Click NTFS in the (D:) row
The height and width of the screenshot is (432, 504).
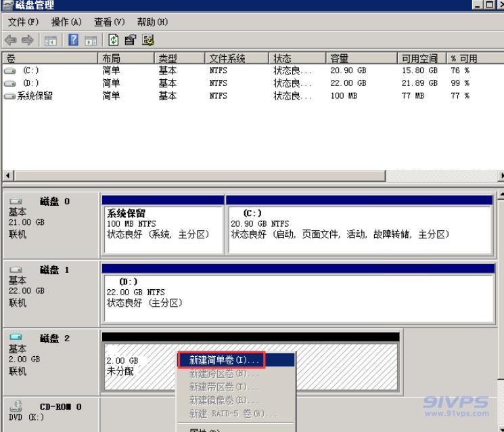(219, 83)
